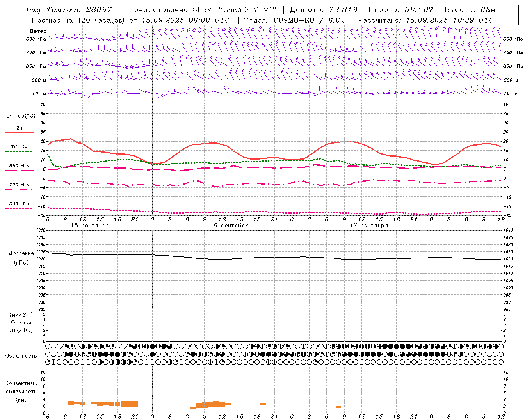Click the 850 гПа temperature legend entry
The image size is (525, 420).
tap(19, 166)
